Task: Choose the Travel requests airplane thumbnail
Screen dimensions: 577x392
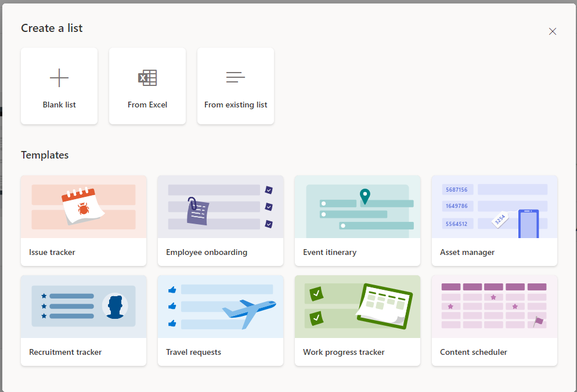Action: tap(221, 307)
